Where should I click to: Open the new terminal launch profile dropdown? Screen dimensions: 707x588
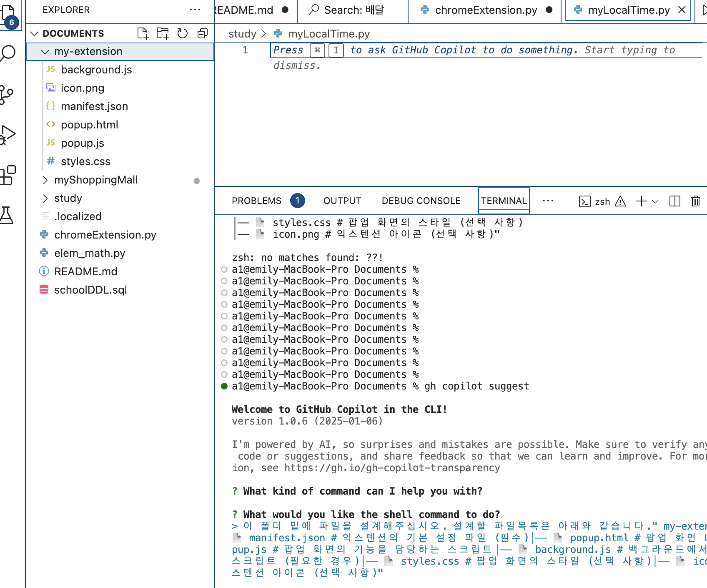pyautogui.click(x=655, y=201)
